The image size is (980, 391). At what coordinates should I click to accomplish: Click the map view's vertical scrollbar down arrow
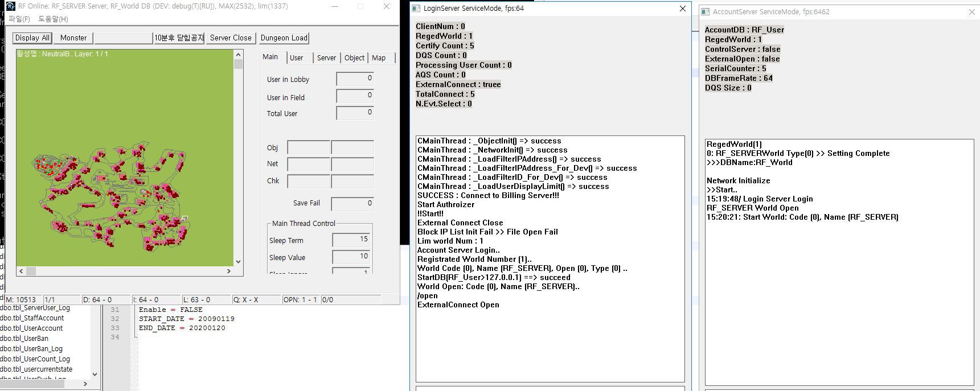pyautogui.click(x=238, y=262)
